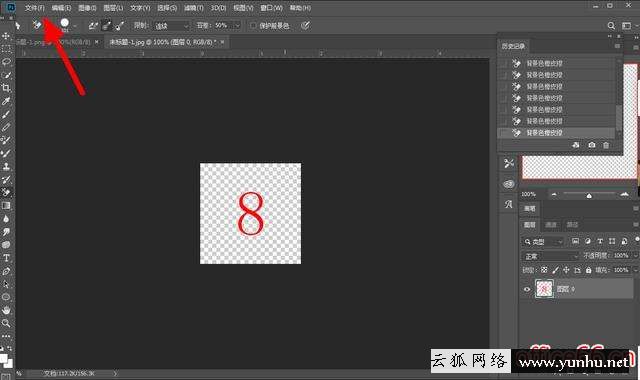Hide 图层 0 with its eye icon
The width and height of the screenshot is (640, 380).
coord(527,289)
